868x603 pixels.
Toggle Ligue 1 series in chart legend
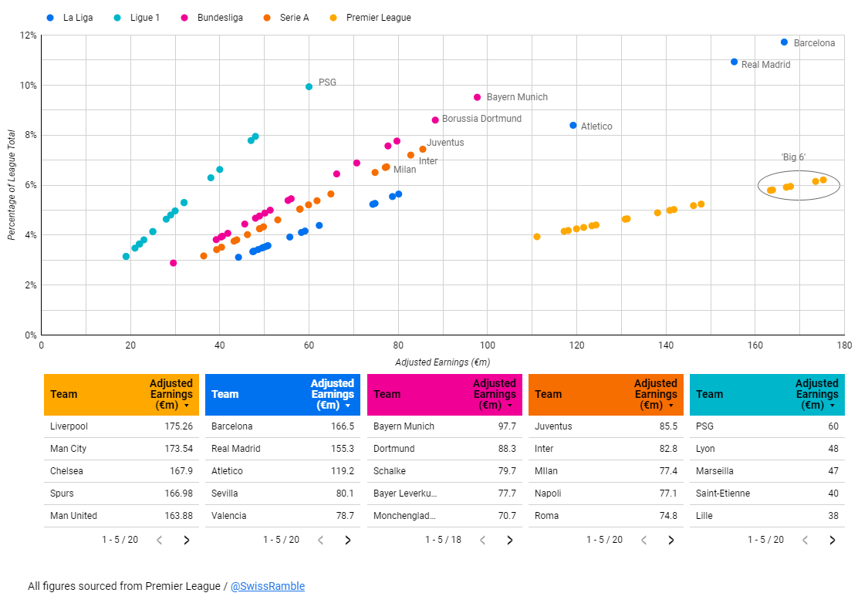point(137,18)
